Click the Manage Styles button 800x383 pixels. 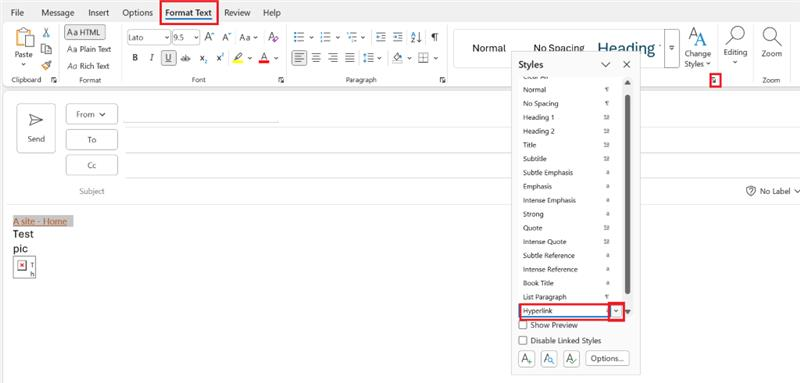pyautogui.click(x=571, y=359)
